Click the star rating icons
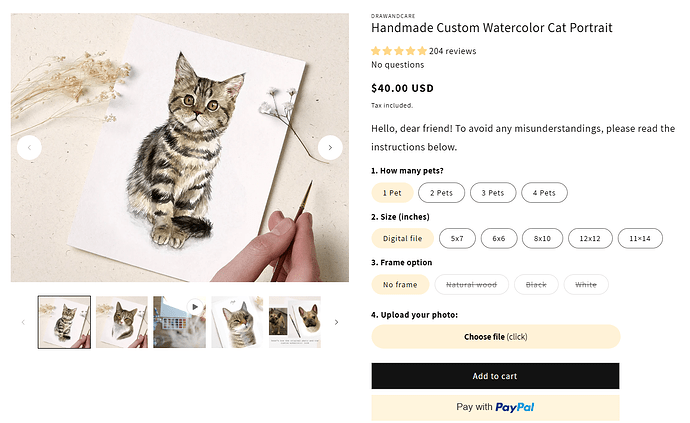Viewport: 690px width, 423px height. point(398,51)
